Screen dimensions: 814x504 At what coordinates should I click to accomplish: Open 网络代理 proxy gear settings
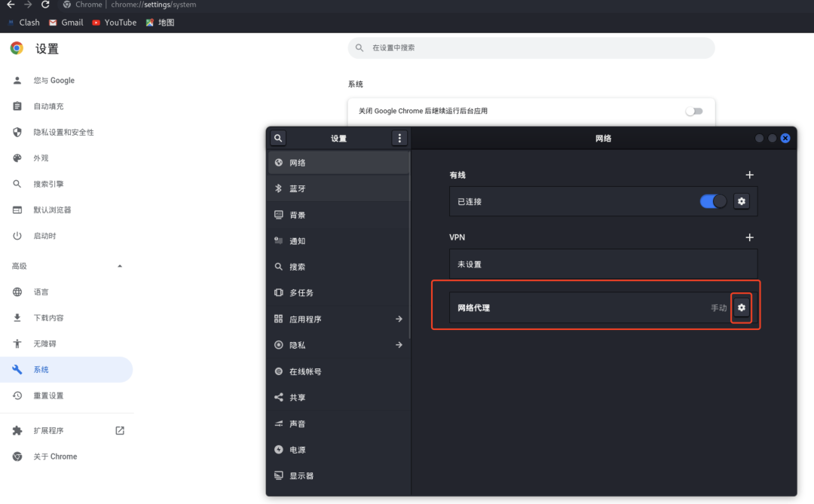[x=742, y=308]
